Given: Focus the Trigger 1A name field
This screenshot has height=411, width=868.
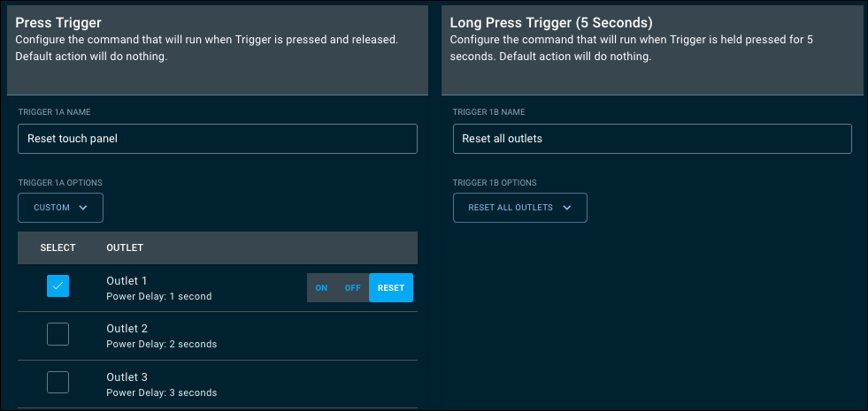Looking at the screenshot, I should click(x=217, y=139).
